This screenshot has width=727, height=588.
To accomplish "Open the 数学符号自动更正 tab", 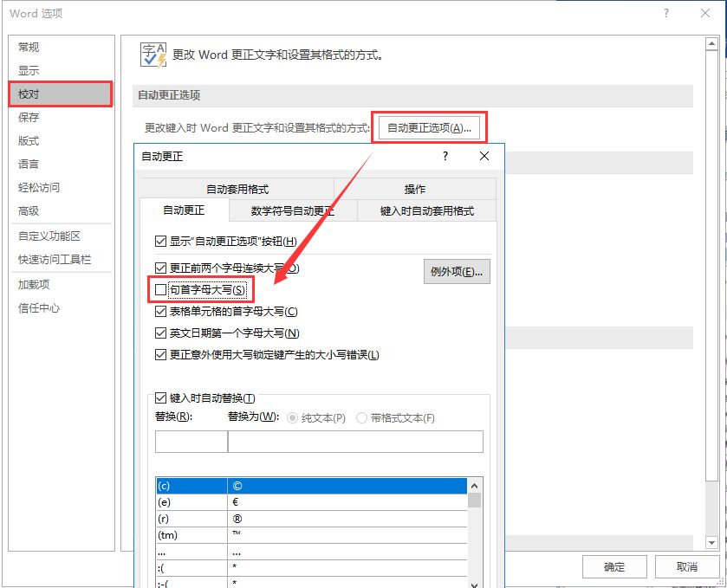I will point(293,211).
